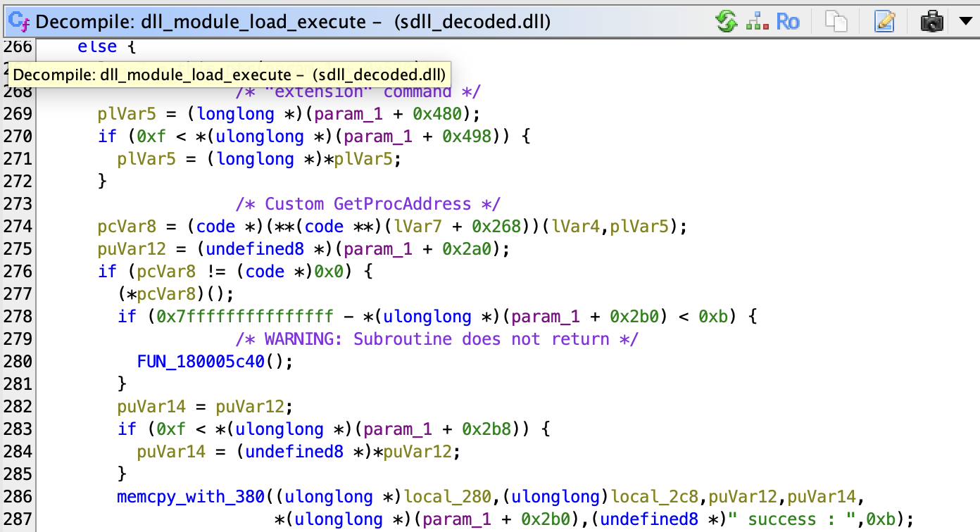Select the else keyword on line 266

tap(98, 46)
